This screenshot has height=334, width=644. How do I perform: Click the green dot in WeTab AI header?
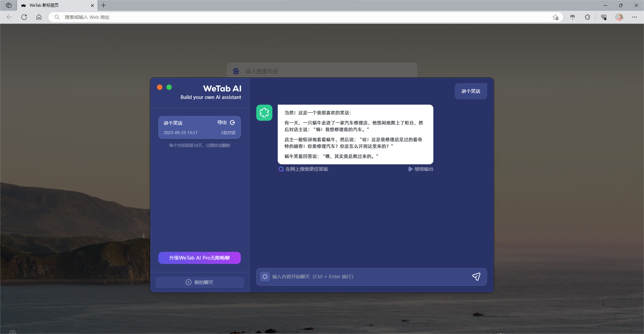(x=169, y=87)
